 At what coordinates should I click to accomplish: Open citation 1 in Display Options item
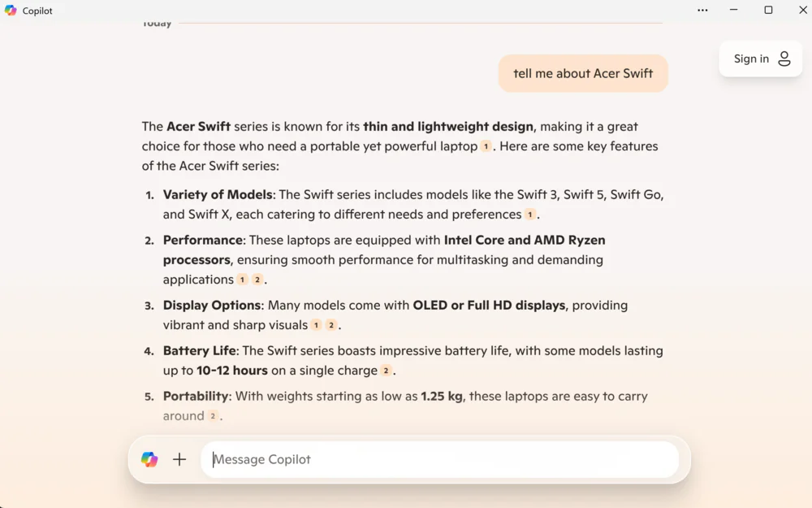pos(317,325)
